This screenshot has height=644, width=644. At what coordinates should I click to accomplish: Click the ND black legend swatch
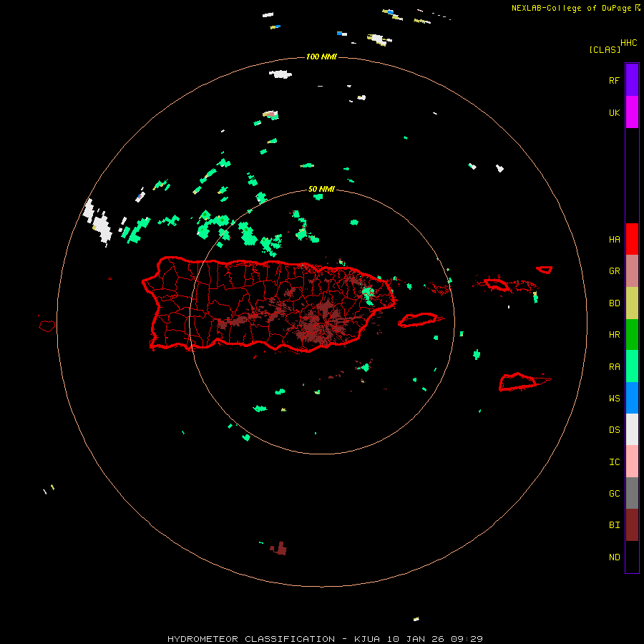(632, 557)
